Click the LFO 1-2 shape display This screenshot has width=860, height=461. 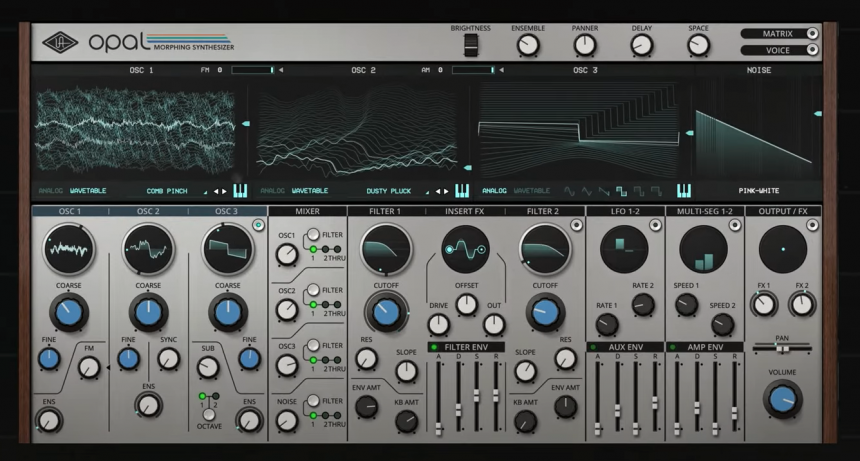click(624, 249)
